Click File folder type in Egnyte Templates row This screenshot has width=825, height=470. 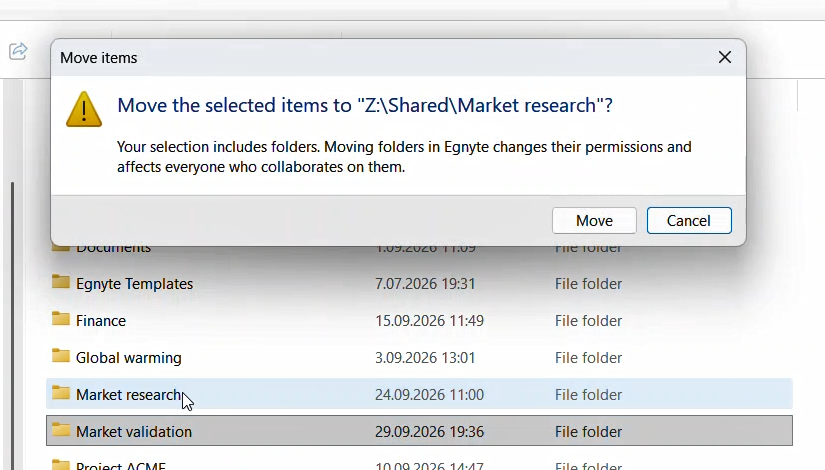[x=588, y=284]
